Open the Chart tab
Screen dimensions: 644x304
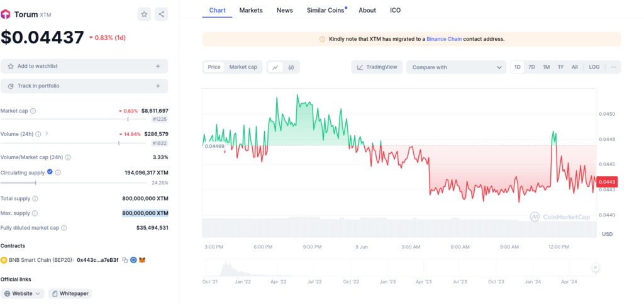[x=217, y=10]
